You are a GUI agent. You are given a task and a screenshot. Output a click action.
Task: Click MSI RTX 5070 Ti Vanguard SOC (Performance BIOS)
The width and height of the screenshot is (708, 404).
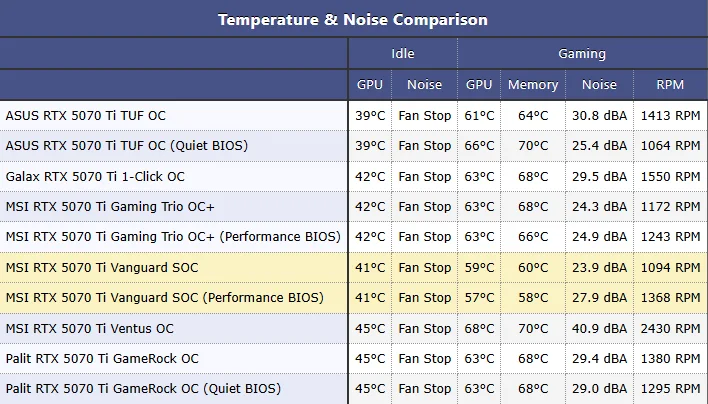[165, 298]
